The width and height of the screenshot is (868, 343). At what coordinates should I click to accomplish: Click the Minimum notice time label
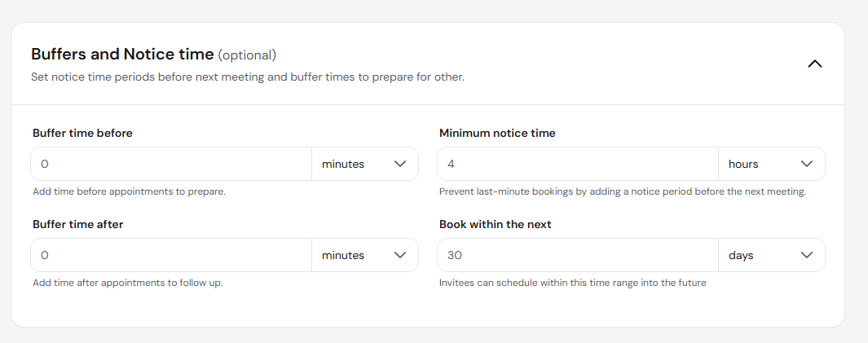(497, 133)
